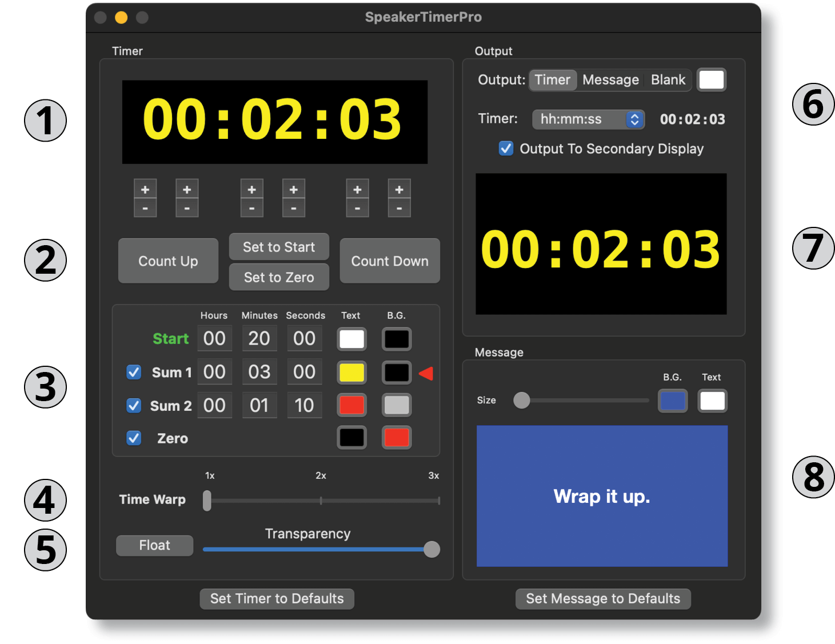Decrease the hours units digit with minus

[187, 208]
